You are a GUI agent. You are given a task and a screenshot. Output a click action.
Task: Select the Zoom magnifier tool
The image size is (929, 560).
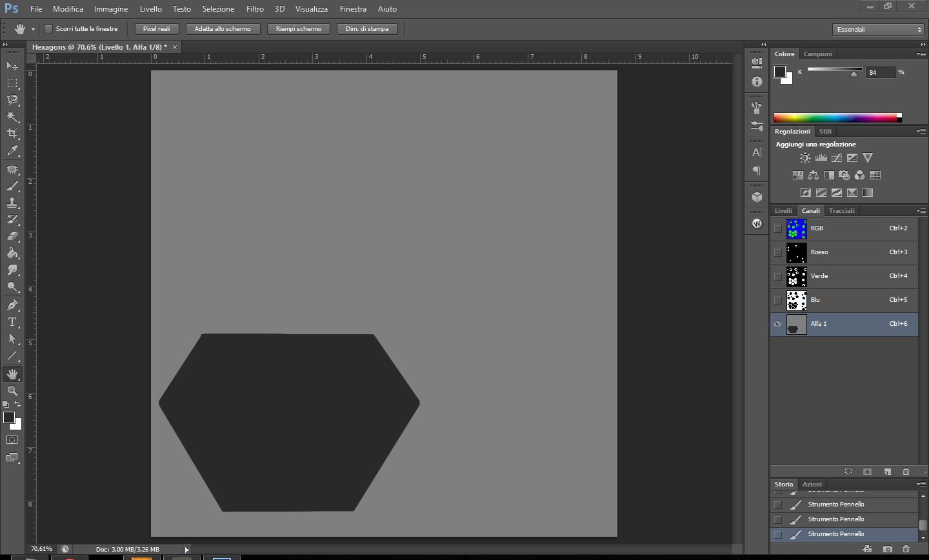point(12,391)
